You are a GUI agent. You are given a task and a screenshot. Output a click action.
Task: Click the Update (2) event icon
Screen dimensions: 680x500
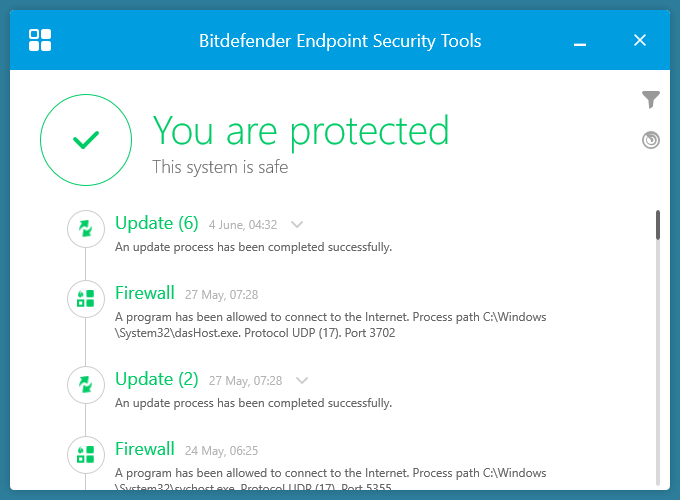click(86, 385)
